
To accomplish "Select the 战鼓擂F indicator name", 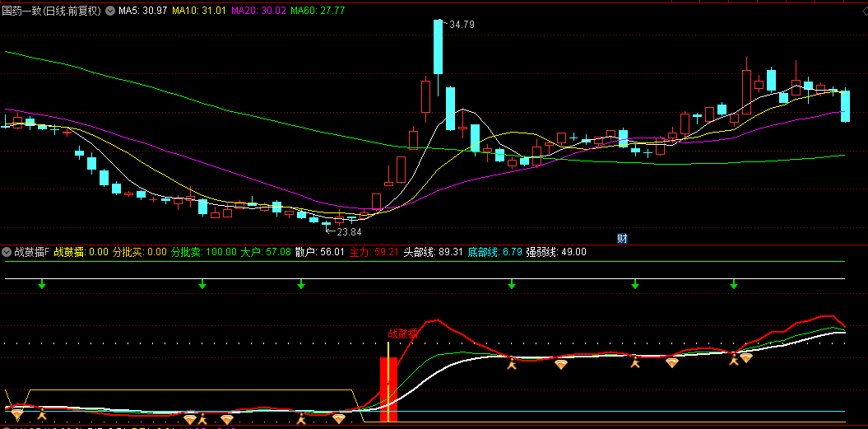I will (31, 252).
